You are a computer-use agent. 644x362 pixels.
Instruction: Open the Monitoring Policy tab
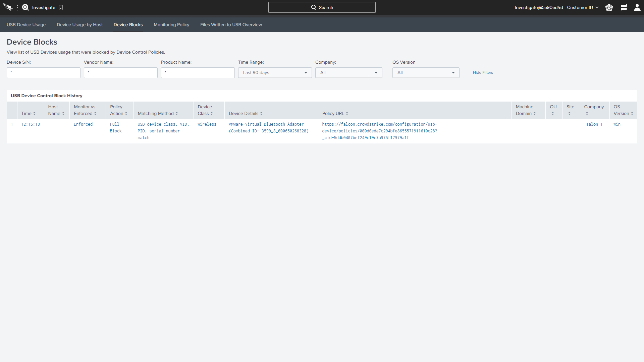tap(171, 25)
